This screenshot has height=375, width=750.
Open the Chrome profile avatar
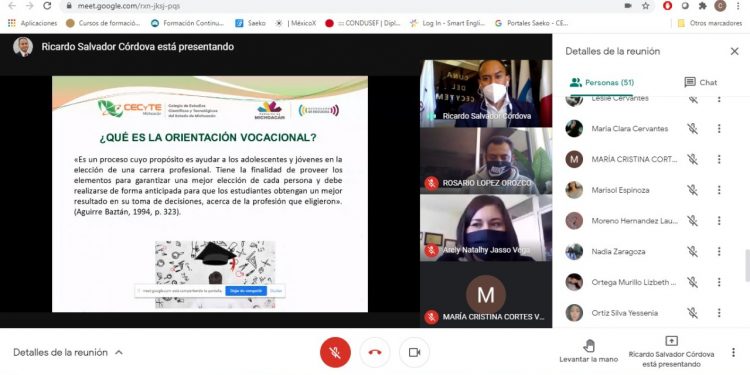pyautogui.click(x=720, y=6)
